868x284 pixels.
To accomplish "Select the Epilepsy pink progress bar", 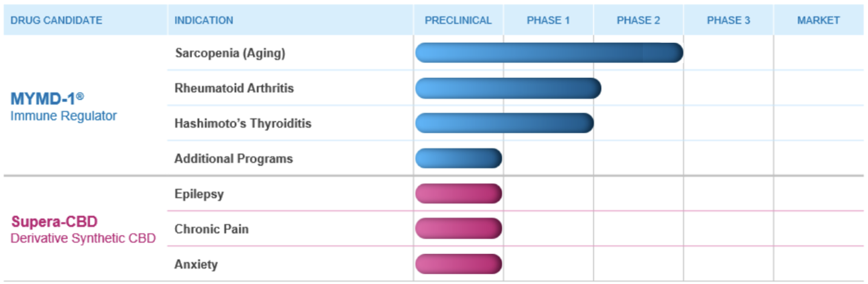I will (458, 193).
